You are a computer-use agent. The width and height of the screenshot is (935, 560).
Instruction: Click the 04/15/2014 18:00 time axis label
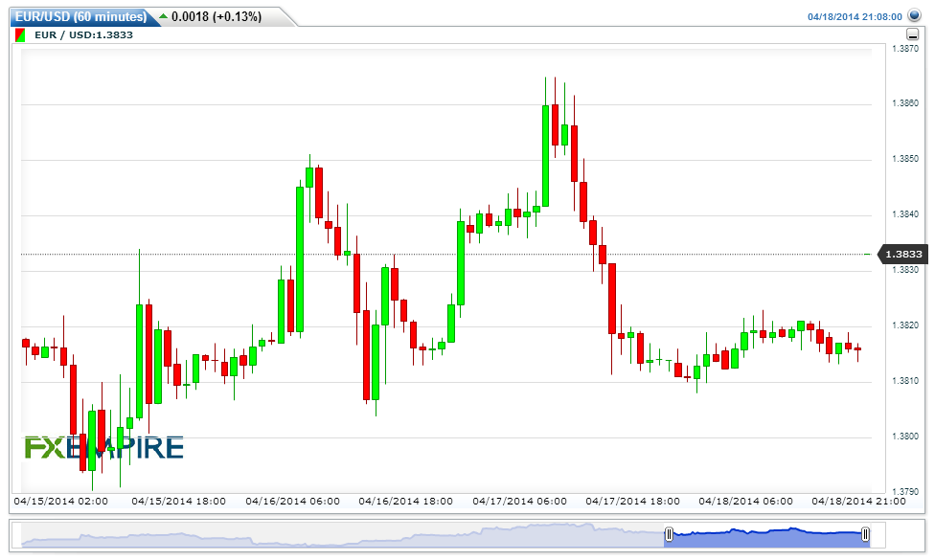point(179,501)
